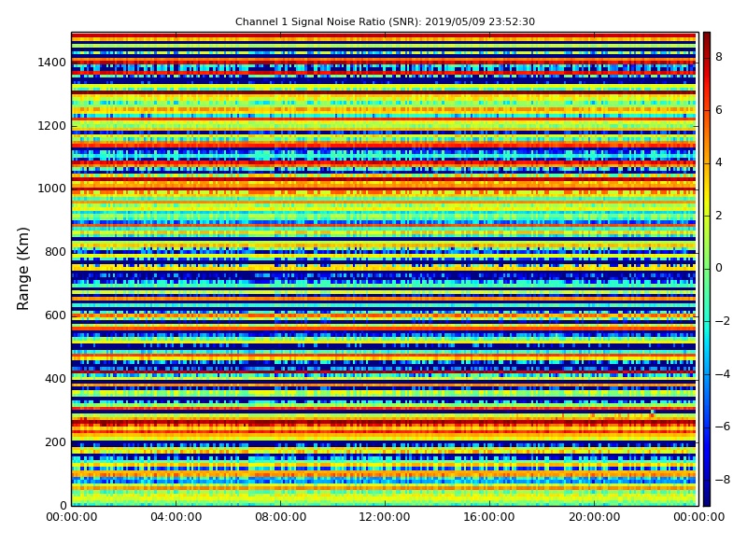The height and width of the screenshot is (560, 747).
Task: Click the 04:00:00 time tick label
Action: click(x=176, y=517)
